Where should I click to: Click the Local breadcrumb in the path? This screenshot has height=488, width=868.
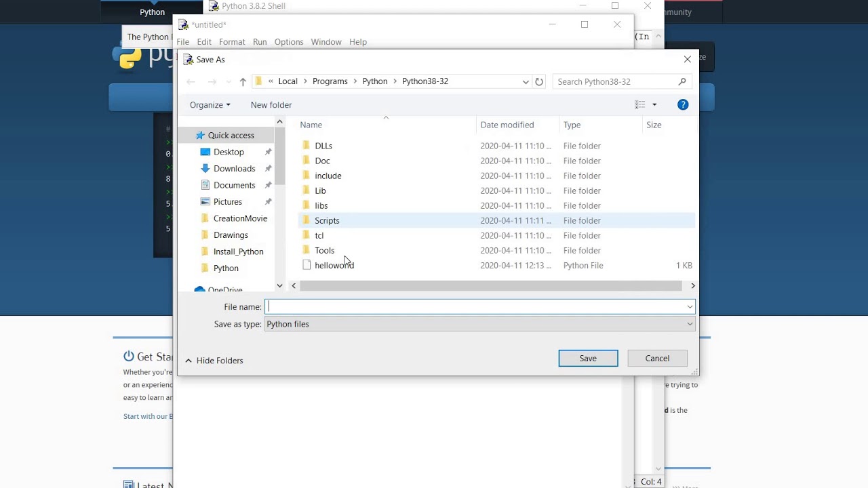coord(288,81)
